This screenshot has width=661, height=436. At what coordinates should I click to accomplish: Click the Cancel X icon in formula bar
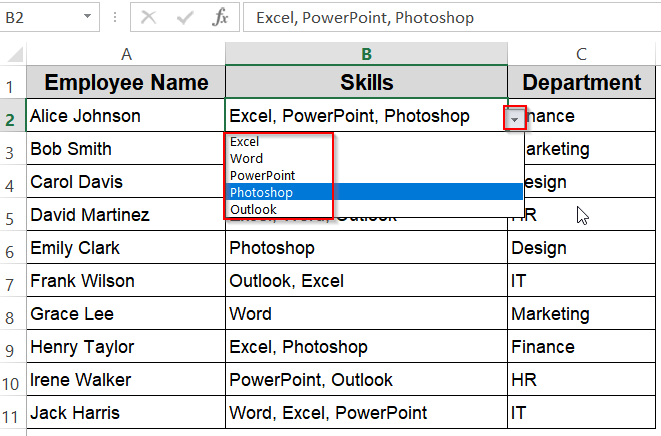[149, 18]
